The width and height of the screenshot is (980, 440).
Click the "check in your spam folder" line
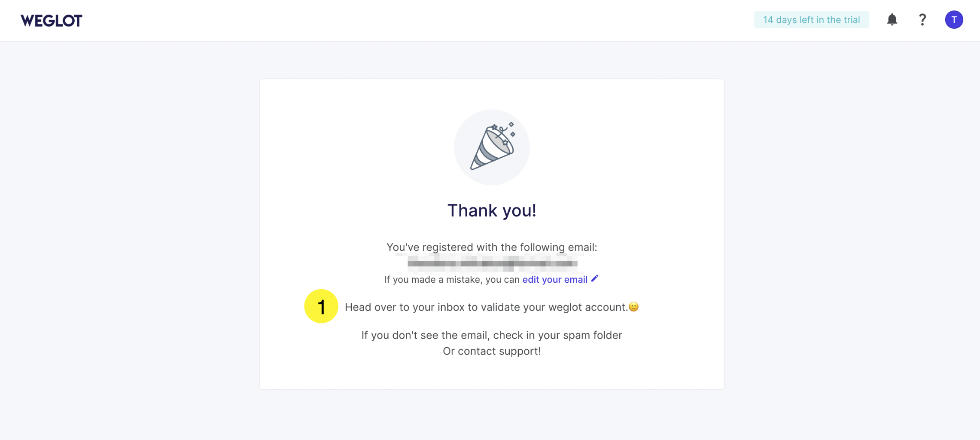pos(492,335)
